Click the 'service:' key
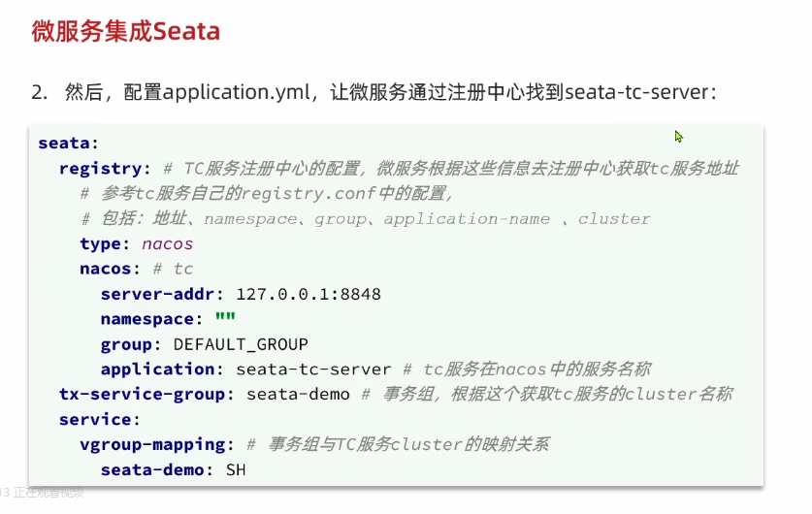812x514 pixels. [99, 420]
